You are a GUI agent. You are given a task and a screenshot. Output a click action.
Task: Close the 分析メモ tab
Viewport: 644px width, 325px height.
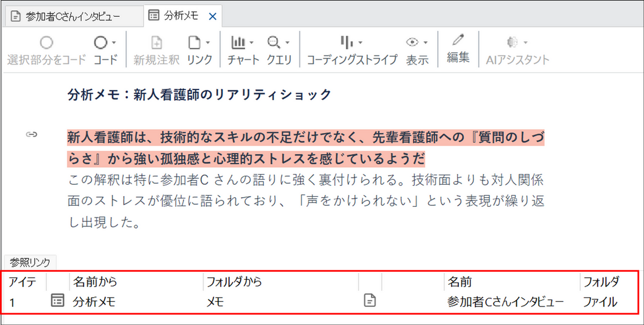click(212, 16)
